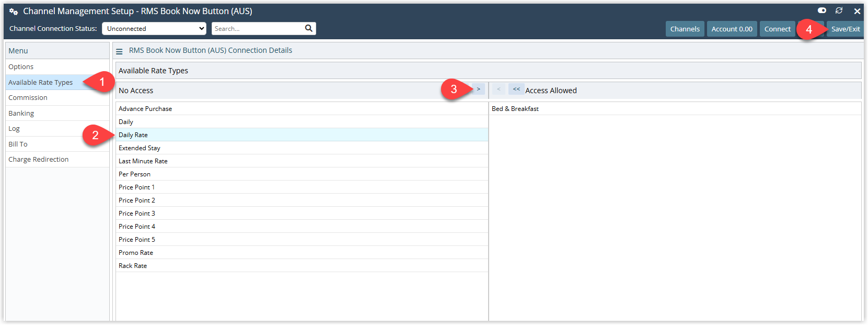Select the Daily rate type row

302,121
